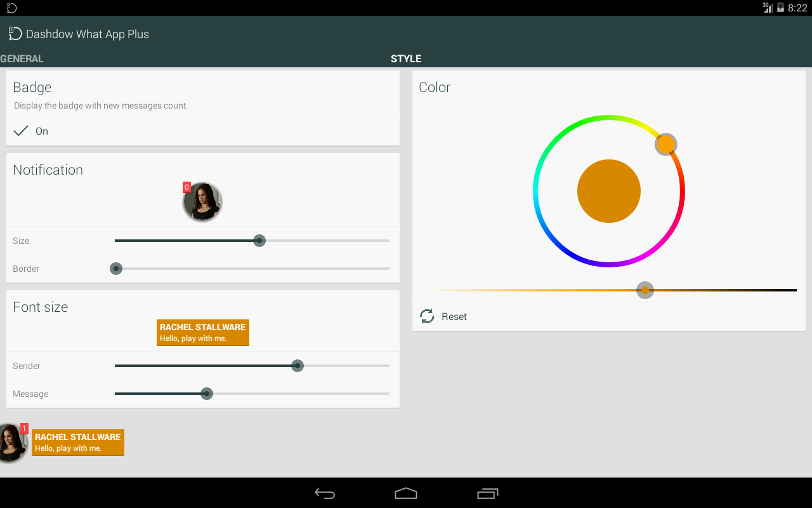812x508 pixels.
Task: Switch to the STYLE tab
Action: click(x=405, y=58)
